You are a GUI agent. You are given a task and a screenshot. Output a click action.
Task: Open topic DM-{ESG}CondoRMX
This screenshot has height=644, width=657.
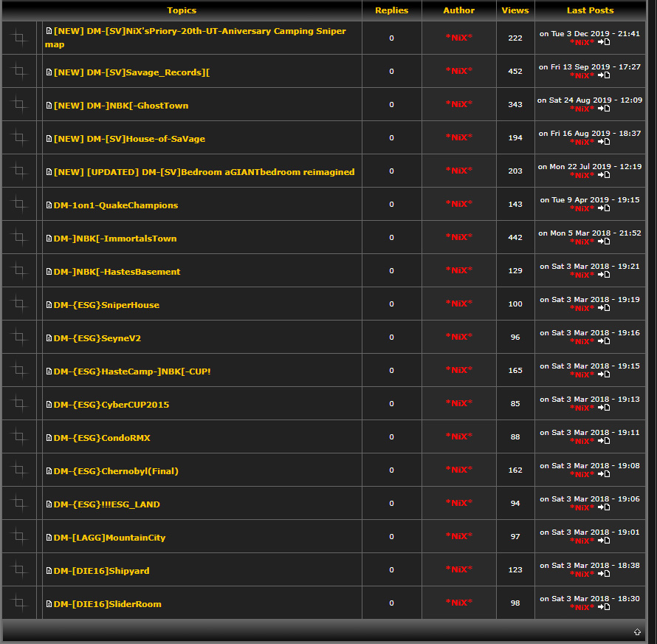pyautogui.click(x=102, y=438)
